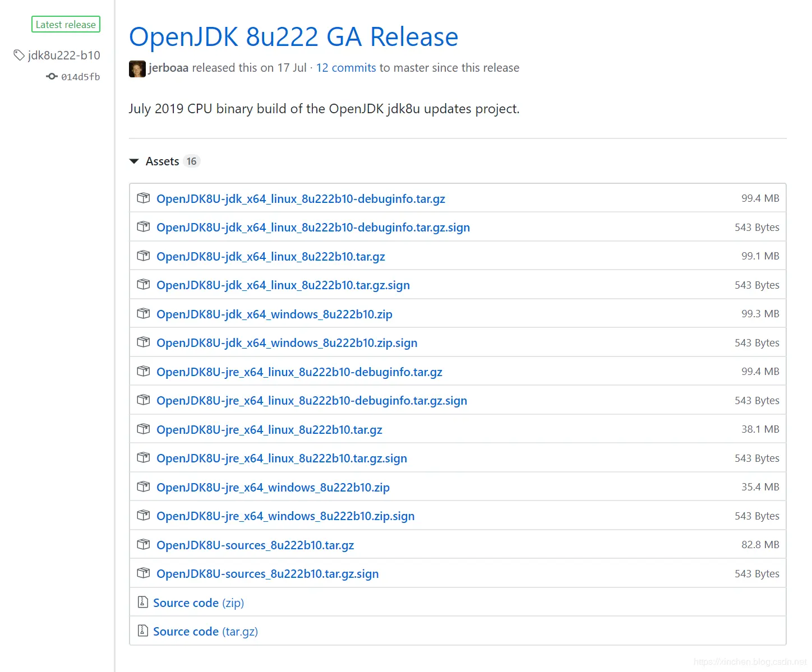Click the 35.4 MB size value

760,487
